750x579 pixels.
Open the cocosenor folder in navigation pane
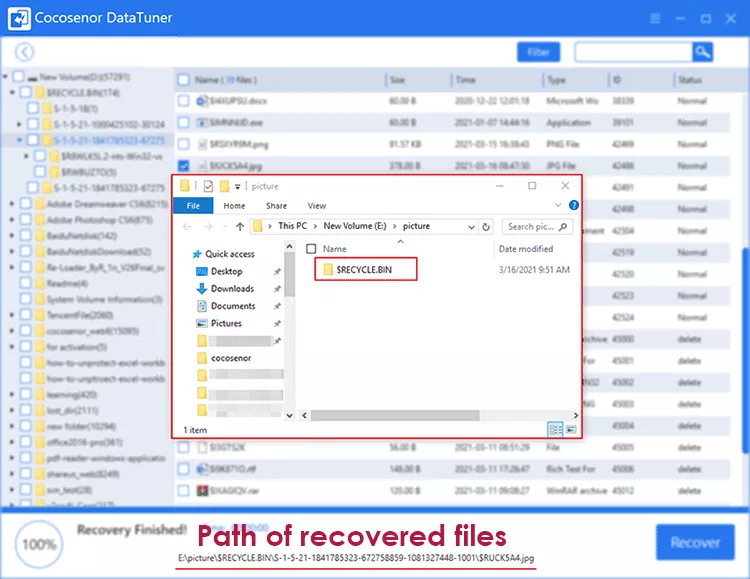tap(224, 357)
